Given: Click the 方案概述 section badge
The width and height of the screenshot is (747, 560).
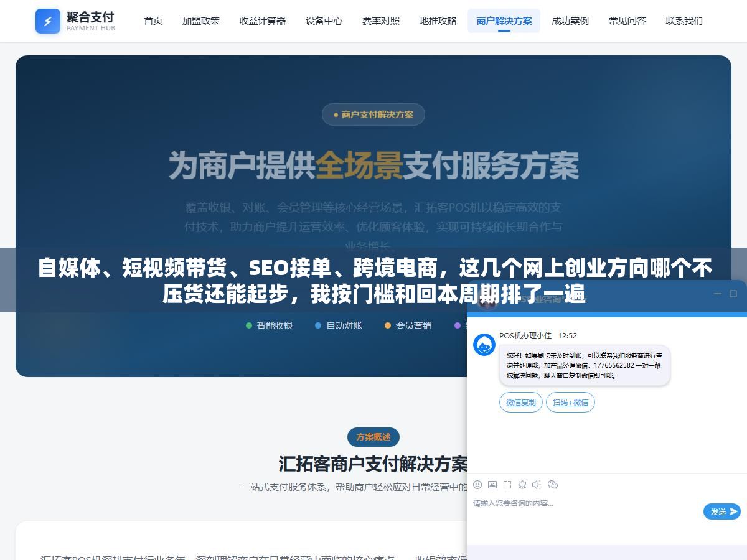Looking at the screenshot, I should pyautogui.click(x=374, y=437).
